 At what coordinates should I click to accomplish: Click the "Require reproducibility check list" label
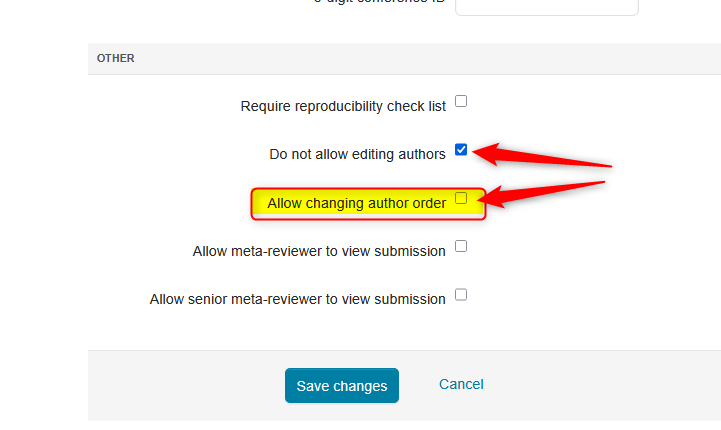[x=343, y=106]
